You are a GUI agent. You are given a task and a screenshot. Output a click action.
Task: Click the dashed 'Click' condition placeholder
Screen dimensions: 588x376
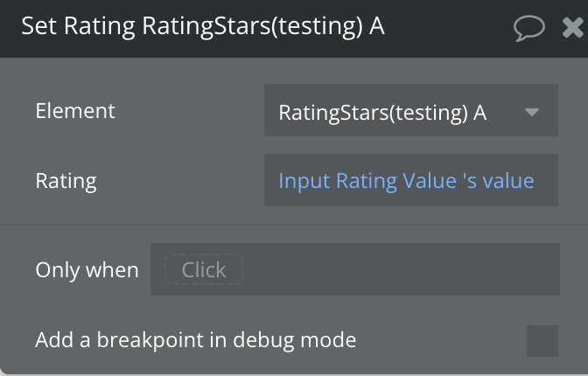(204, 270)
